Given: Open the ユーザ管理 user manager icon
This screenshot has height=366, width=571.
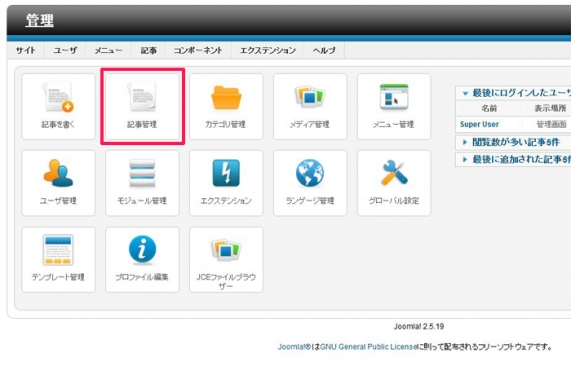Looking at the screenshot, I should pos(58,183).
